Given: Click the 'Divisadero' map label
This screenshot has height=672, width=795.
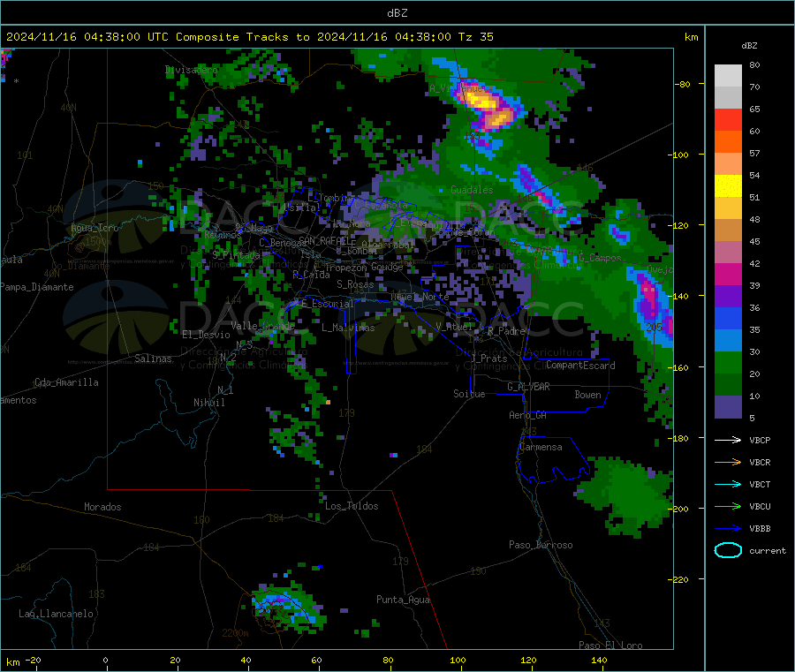Looking at the screenshot, I should click(x=191, y=70).
